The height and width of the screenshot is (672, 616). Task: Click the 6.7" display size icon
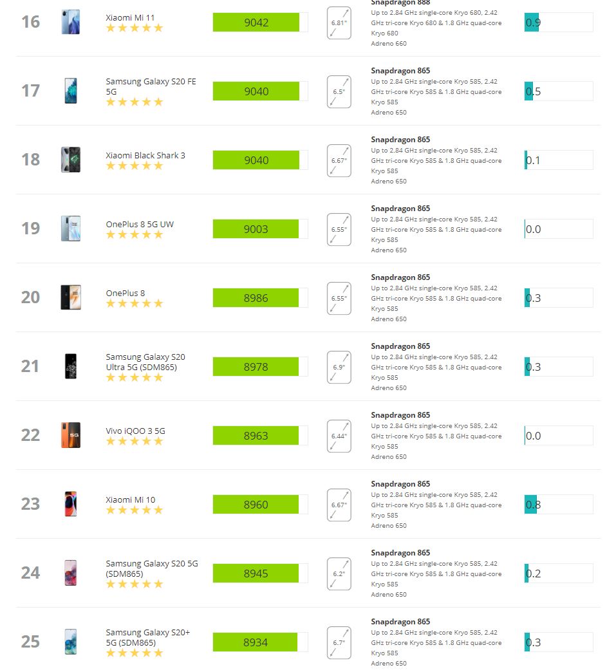tap(339, 642)
